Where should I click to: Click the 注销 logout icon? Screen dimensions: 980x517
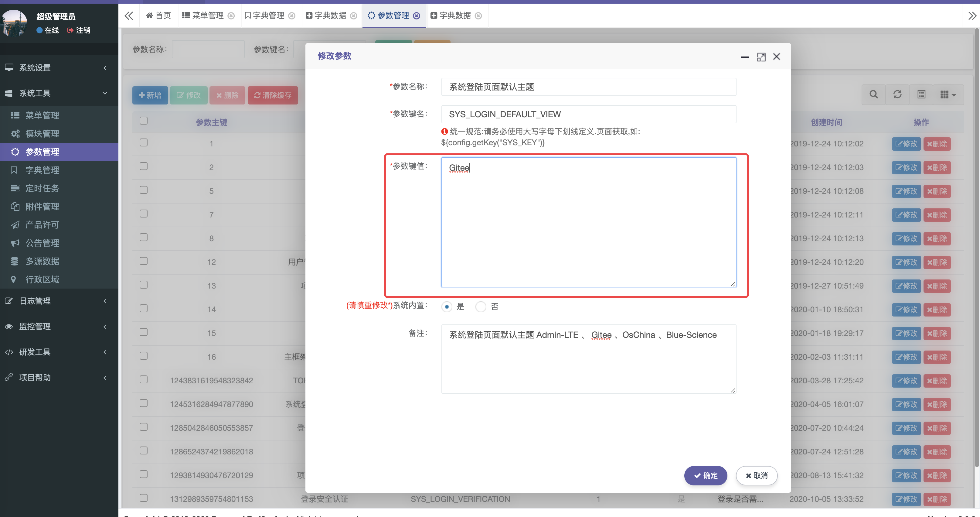70,30
